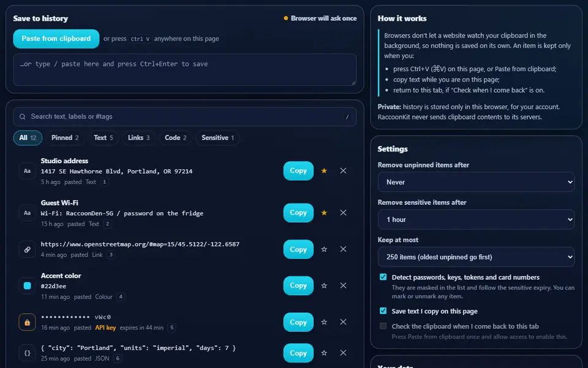Click the Studio address title
Viewport: 588px width, 368px height.
click(x=64, y=161)
